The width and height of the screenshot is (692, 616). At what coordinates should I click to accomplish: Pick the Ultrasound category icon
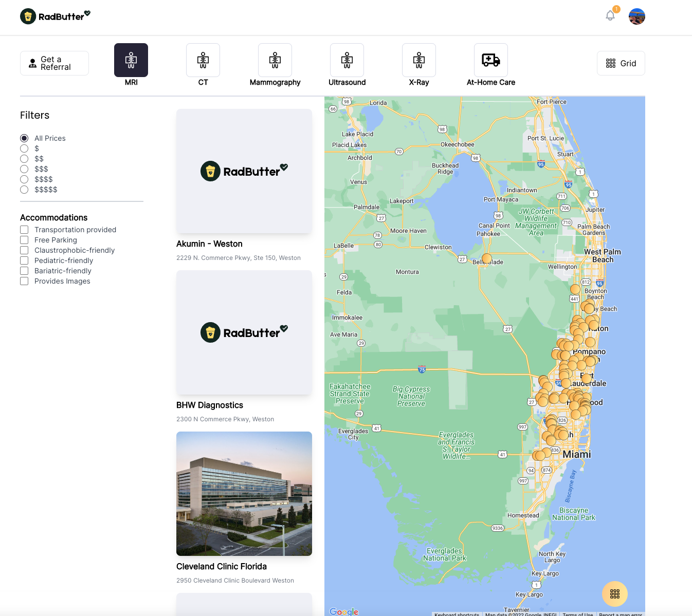coord(347,60)
